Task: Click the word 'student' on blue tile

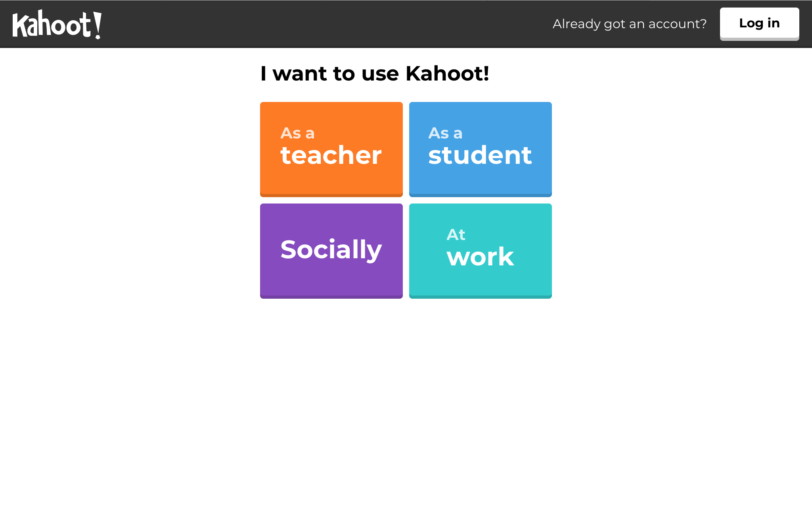Action: [480, 155]
